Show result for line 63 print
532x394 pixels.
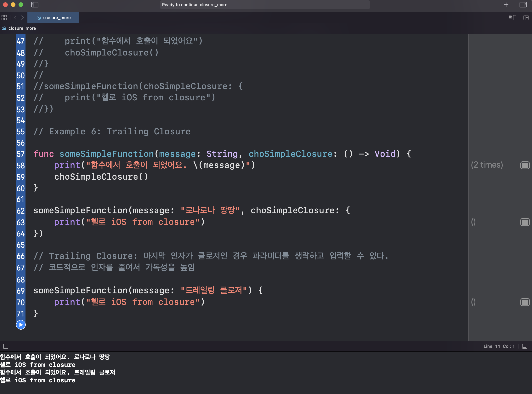pos(525,222)
